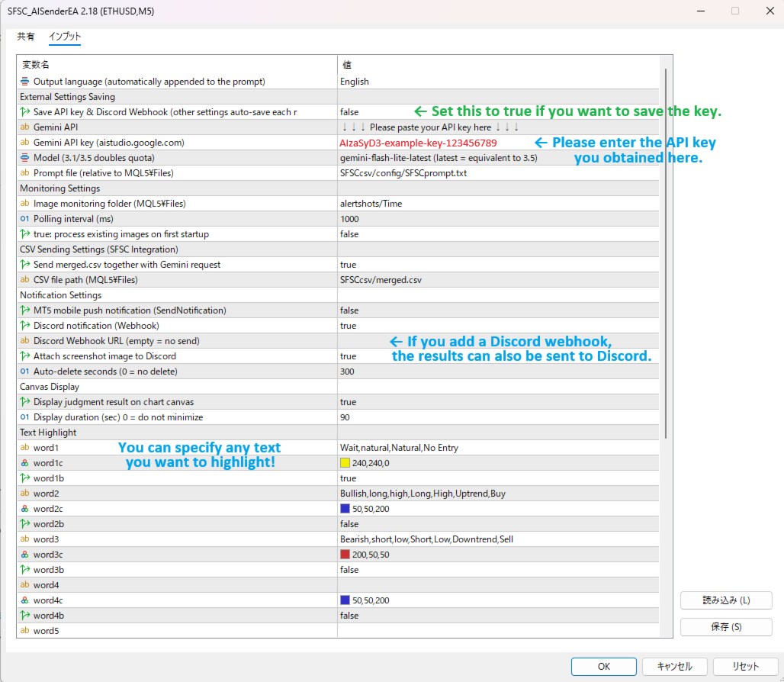
Task: Click the ab icon beside CSV file path
Action: 24,279
